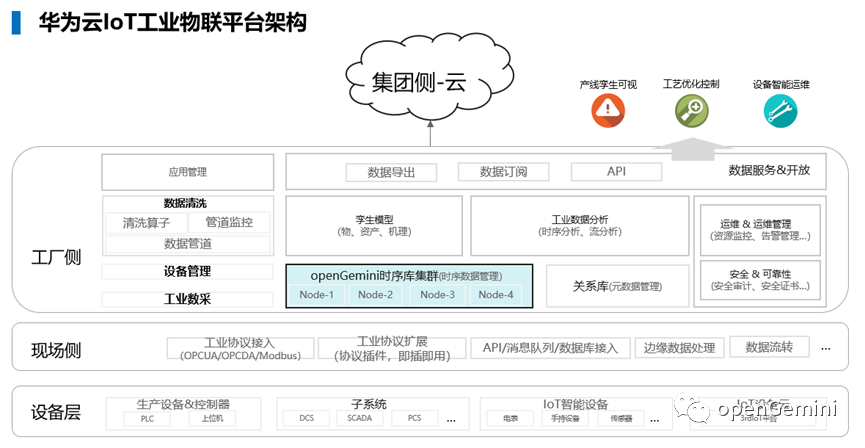
Task: Select the 手持设备 box
Action: [565, 419]
